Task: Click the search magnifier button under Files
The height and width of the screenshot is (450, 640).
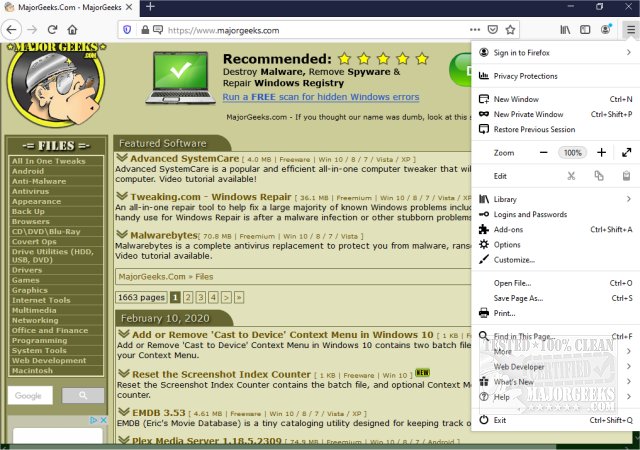Action: coord(83,395)
